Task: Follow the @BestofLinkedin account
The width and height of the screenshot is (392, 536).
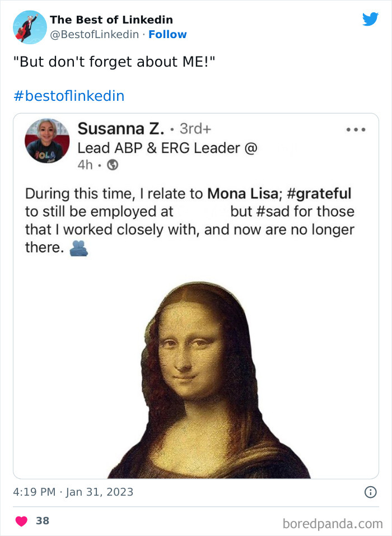Action: tap(167, 35)
